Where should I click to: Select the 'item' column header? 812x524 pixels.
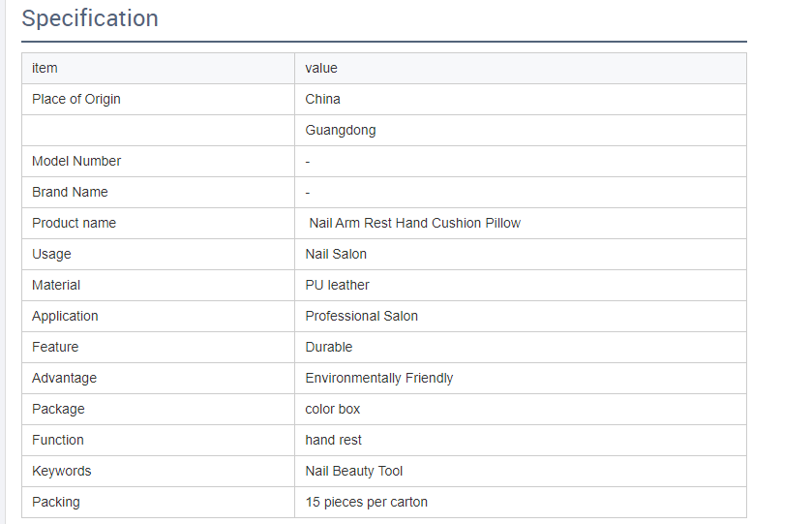[x=158, y=69]
